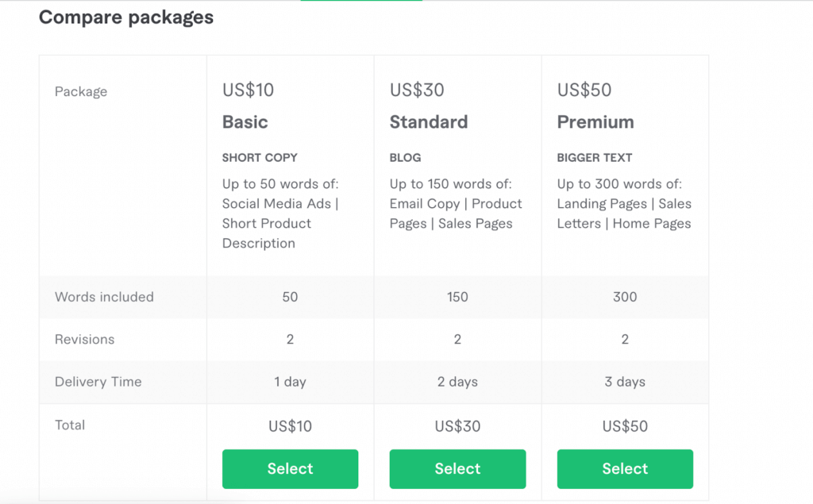Click the Basic package description text

coord(280,214)
